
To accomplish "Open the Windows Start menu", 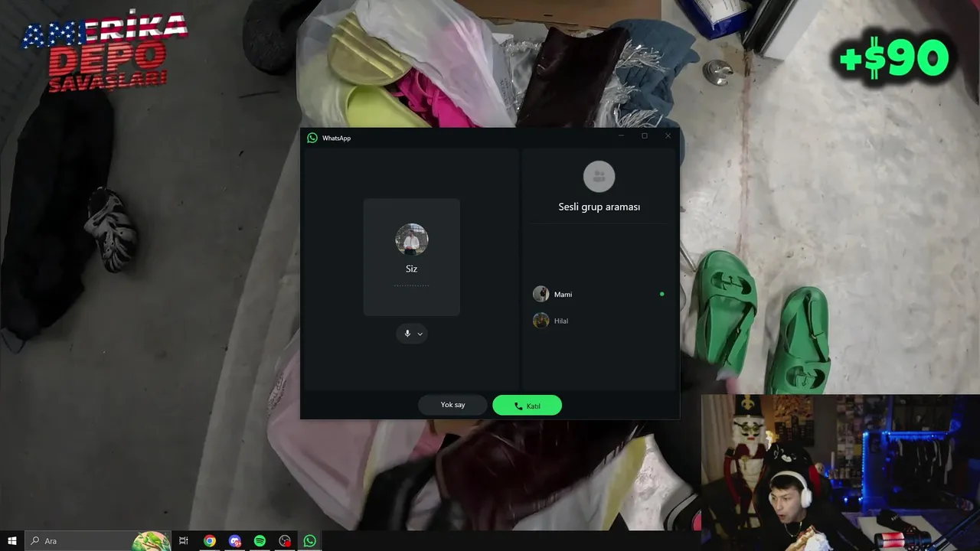I will click(x=11, y=541).
